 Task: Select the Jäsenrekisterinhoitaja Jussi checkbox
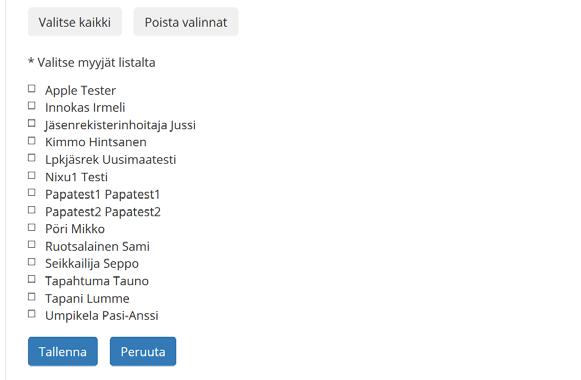click(x=32, y=123)
